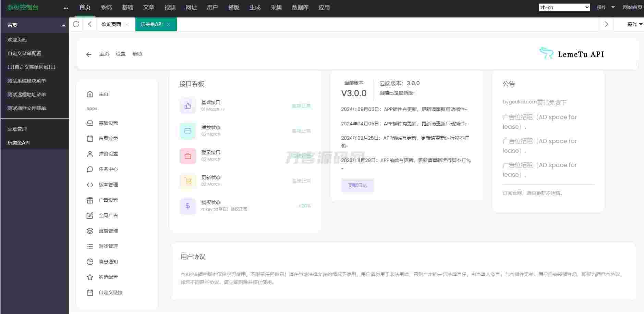The width and height of the screenshot is (644, 314).
Task: Click the LemeTu API rabbit logo
Action: tap(546, 53)
